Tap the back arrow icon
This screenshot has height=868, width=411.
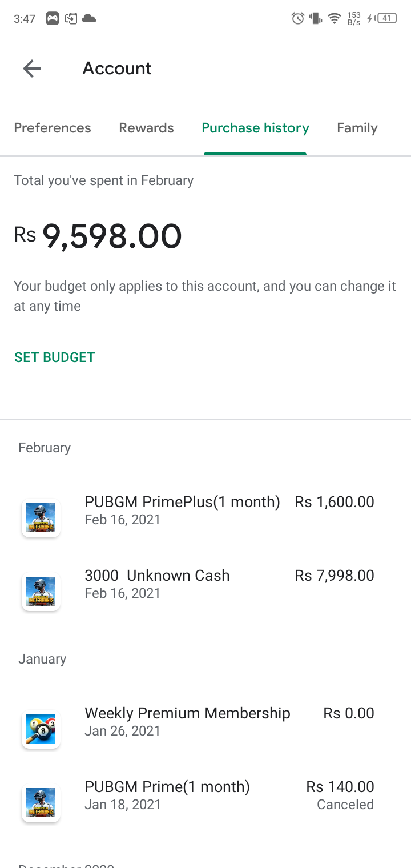pos(32,69)
